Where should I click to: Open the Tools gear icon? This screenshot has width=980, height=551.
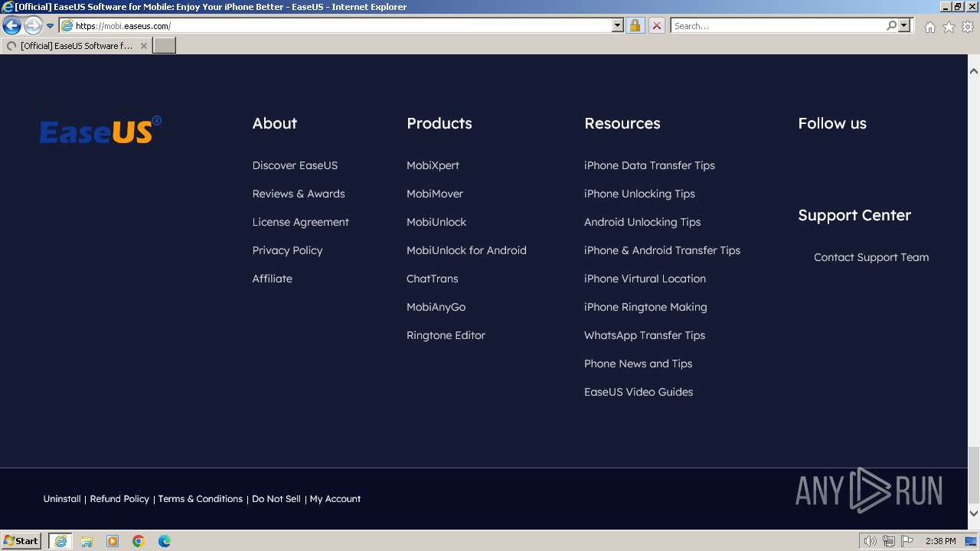pos(968,27)
